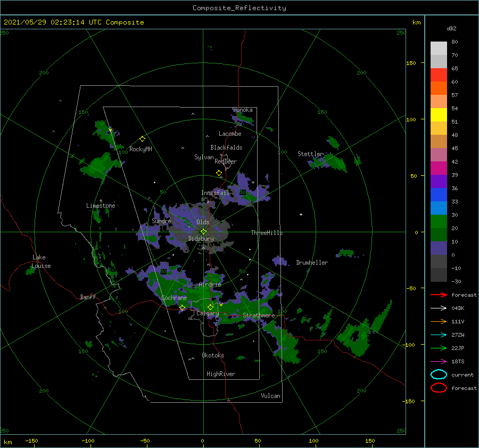The height and width of the screenshot is (448, 479).
Task: Select the yellow diamond marker below Cochrane
Action: (182, 307)
